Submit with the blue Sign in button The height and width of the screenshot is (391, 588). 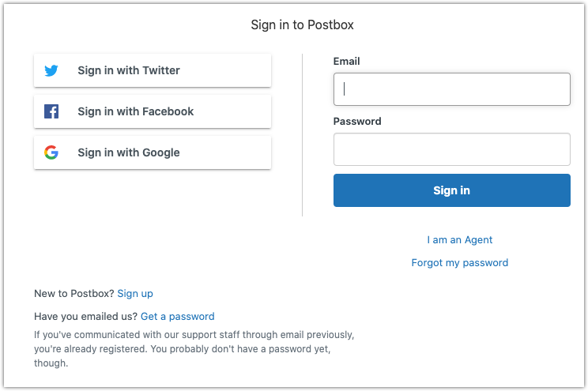pyautogui.click(x=452, y=190)
